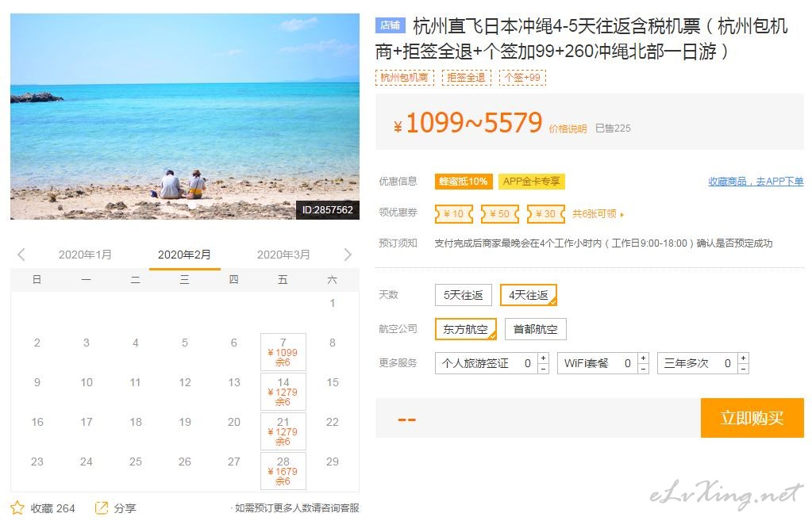812x521 pixels.
Task: Switch calendar to 2020年1月 tab
Action: [x=85, y=255]
